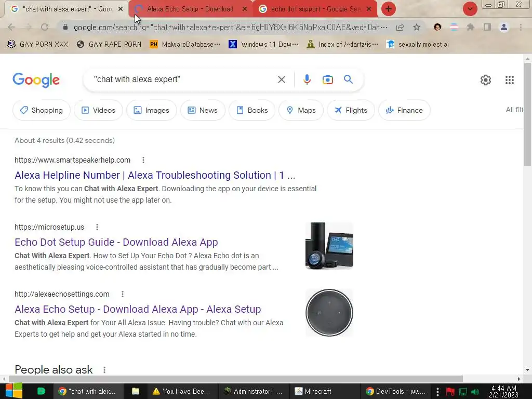
Task: Click the red flag tray icon
Action: pyautogui.click(x=450, y=392)
